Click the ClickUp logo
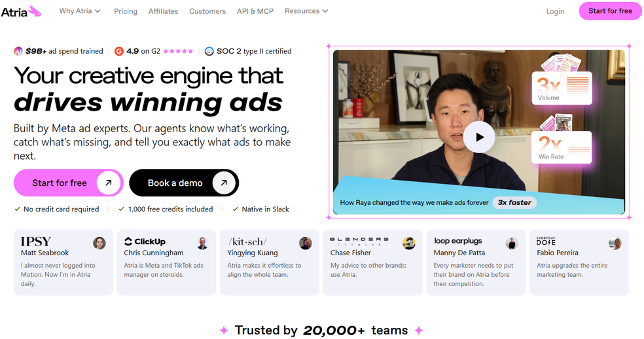This screenshot has height=339, width=644. [x=145, y=241]
